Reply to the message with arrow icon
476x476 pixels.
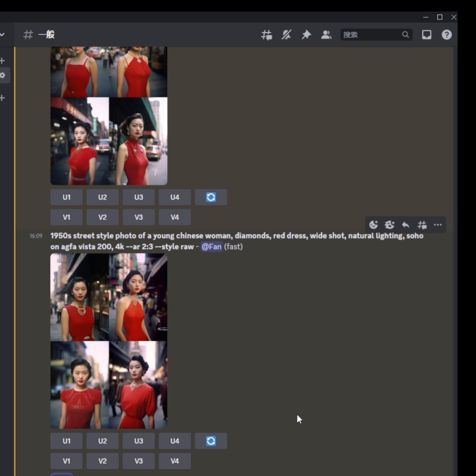coord(405,225)
